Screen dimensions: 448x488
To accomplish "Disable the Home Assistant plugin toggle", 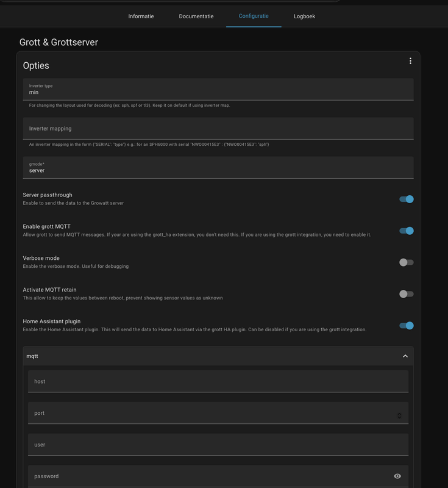I will point(405,326).
